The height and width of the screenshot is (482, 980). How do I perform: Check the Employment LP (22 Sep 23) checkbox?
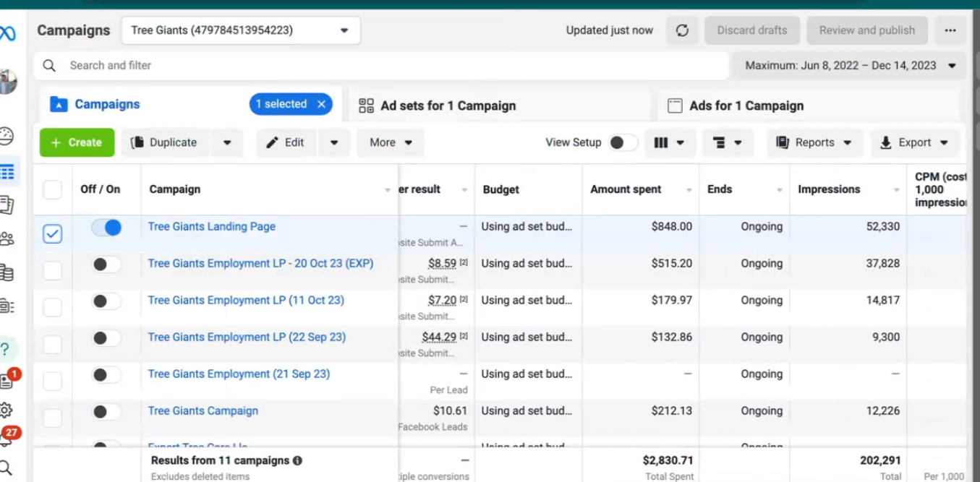point(53,344)
